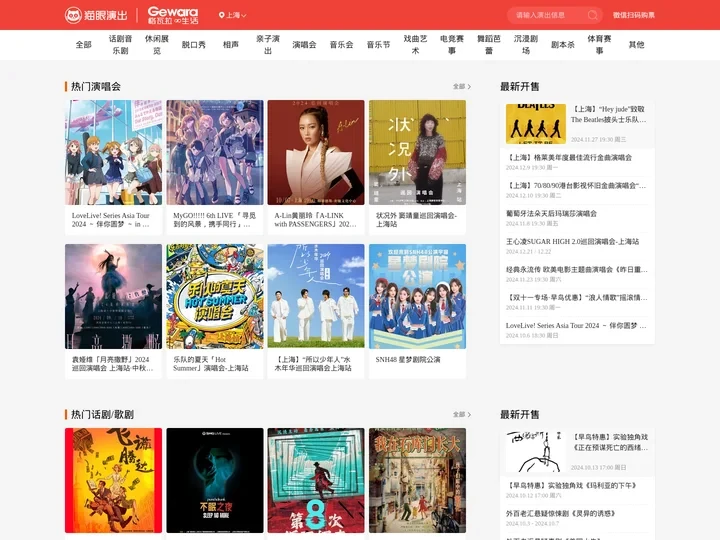Viewport: 720px width, 540px height.
Task: Expand 全部 link for 热门话剧/歌剧
Action: pyautogui.click(x=461, y=414)
